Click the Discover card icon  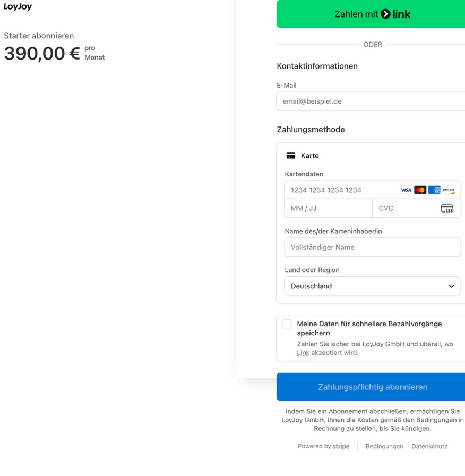coord(449,190)
